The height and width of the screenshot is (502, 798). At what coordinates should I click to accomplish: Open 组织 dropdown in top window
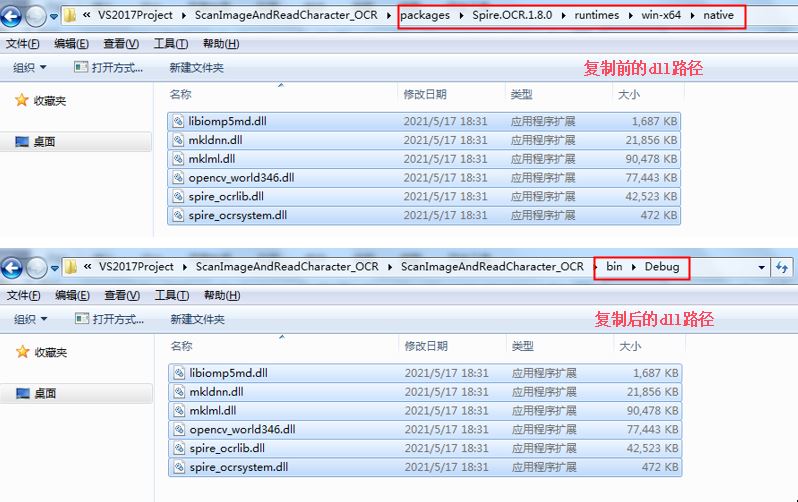pyautogui.click(x=30, y=67)
